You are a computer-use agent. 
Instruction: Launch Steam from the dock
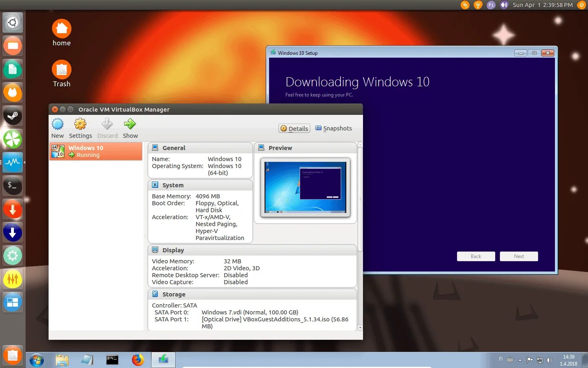point(13,116)
